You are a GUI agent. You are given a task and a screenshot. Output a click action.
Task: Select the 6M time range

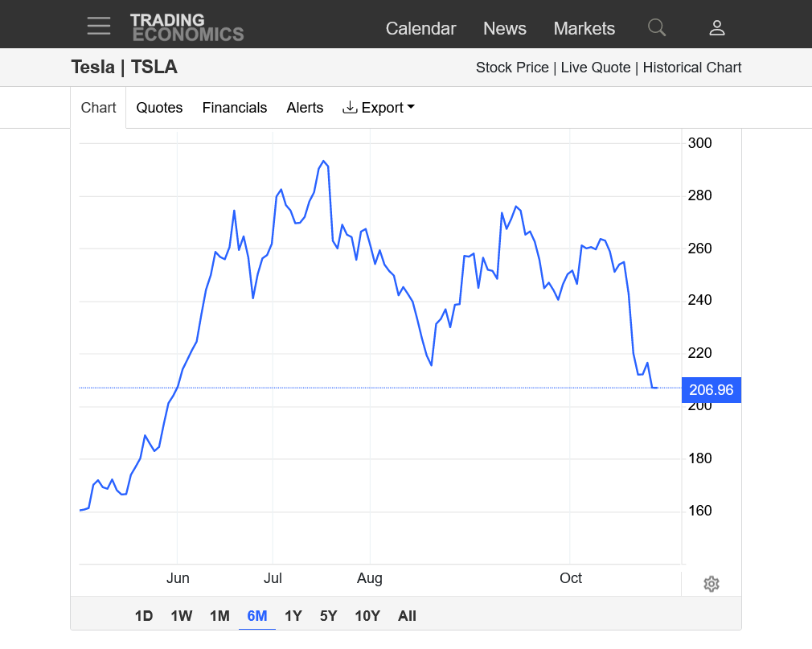point(257,616)
